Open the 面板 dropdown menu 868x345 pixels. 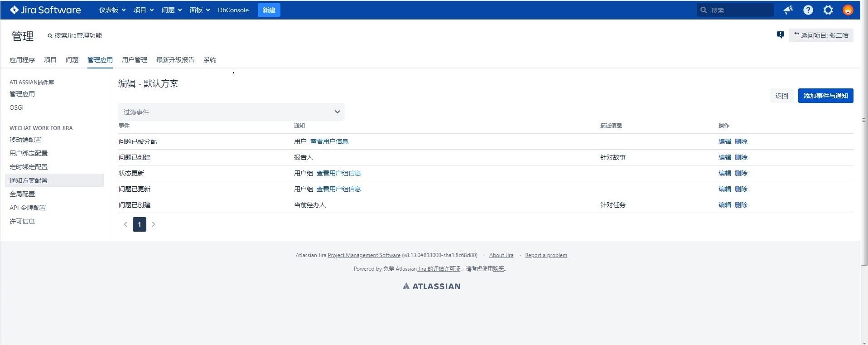point(199,10)
